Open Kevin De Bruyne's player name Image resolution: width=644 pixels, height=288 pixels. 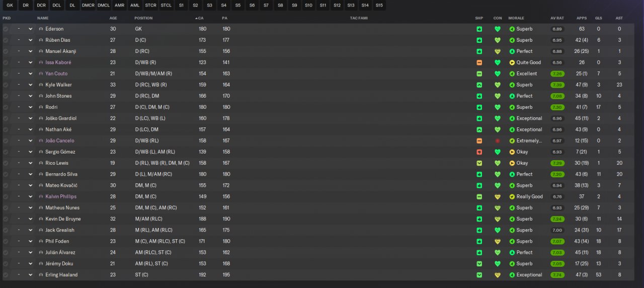(63, 219)
